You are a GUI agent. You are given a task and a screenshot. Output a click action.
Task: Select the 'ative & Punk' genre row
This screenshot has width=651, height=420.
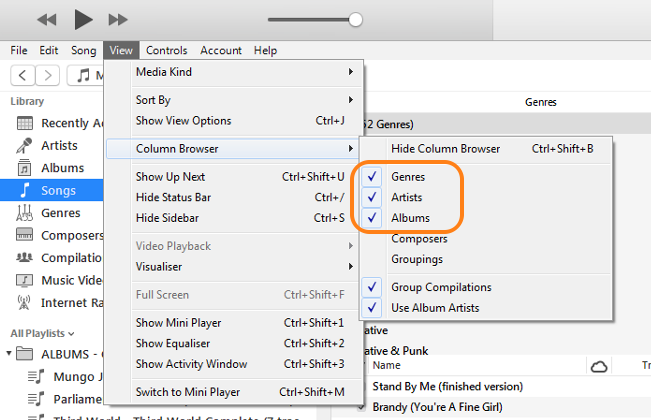point(396,351)
